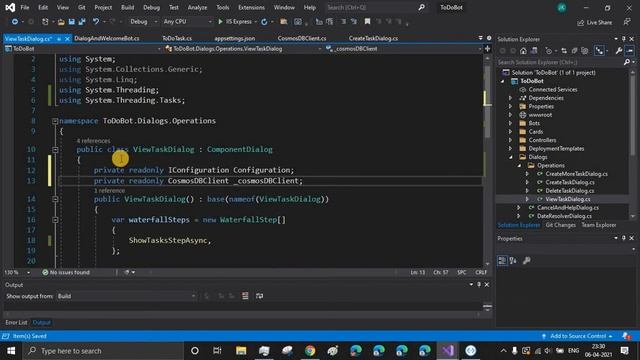Start debugging with the green play arrow
This screenshot has height=360, width=640.
click(x=220, y=22)
